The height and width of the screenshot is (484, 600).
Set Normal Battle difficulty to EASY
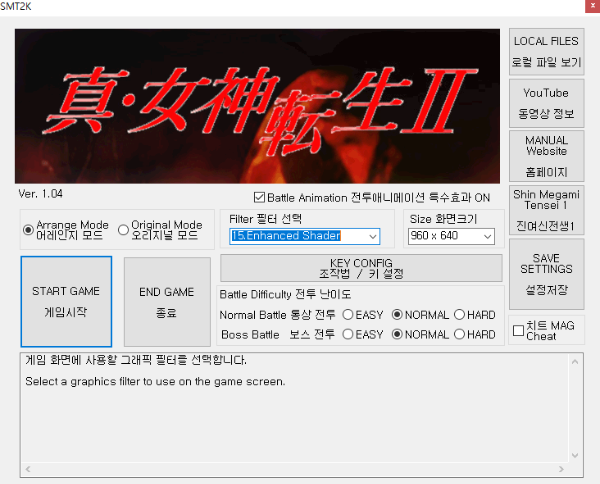pos(347,315)
